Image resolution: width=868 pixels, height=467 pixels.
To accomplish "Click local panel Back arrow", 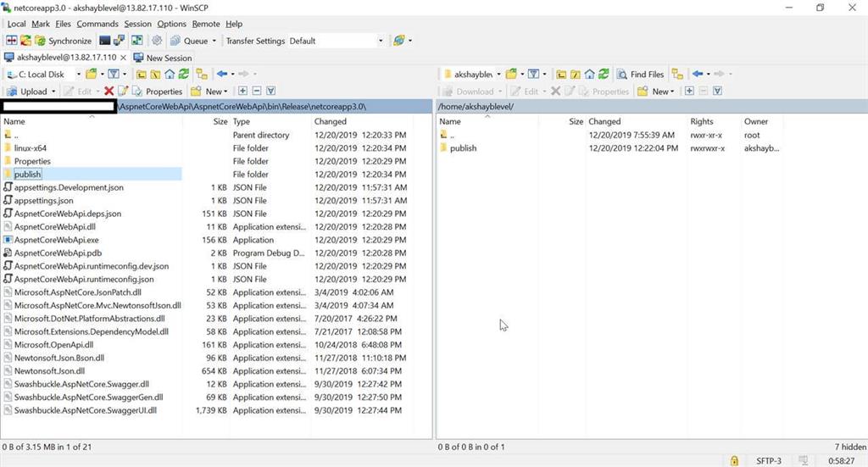I will coord(222,74).
